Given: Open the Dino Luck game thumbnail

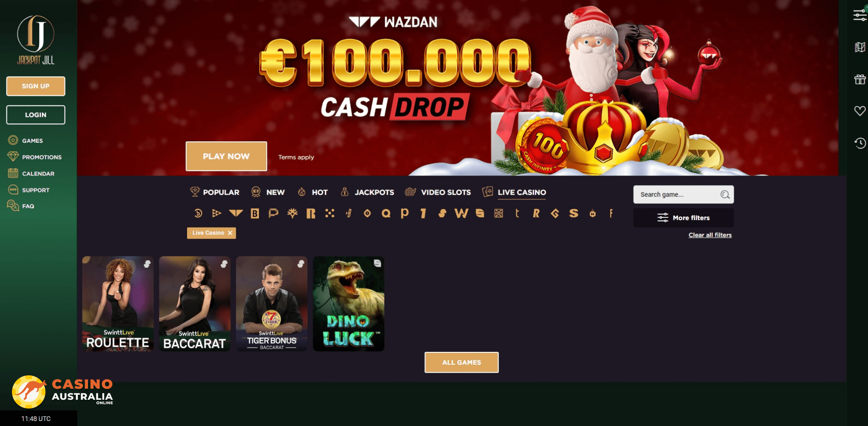Looking at the screenshot, I should 348,304.
